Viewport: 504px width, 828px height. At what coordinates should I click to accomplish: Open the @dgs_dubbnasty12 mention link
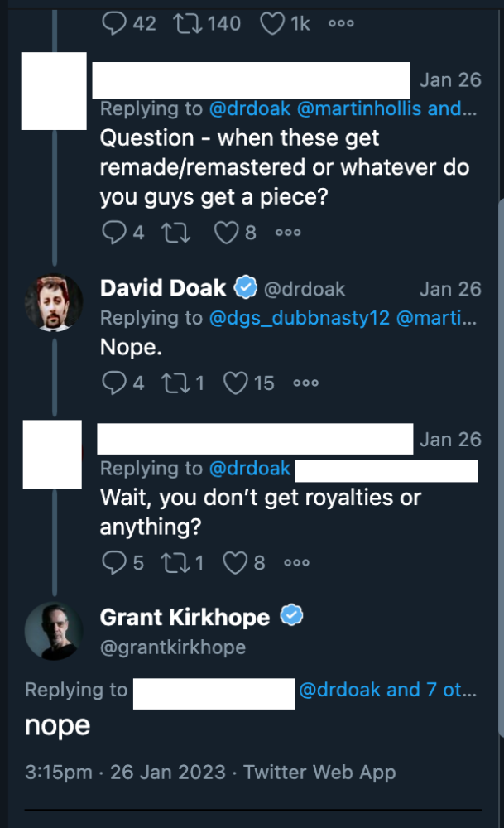(x=299, y=318)
